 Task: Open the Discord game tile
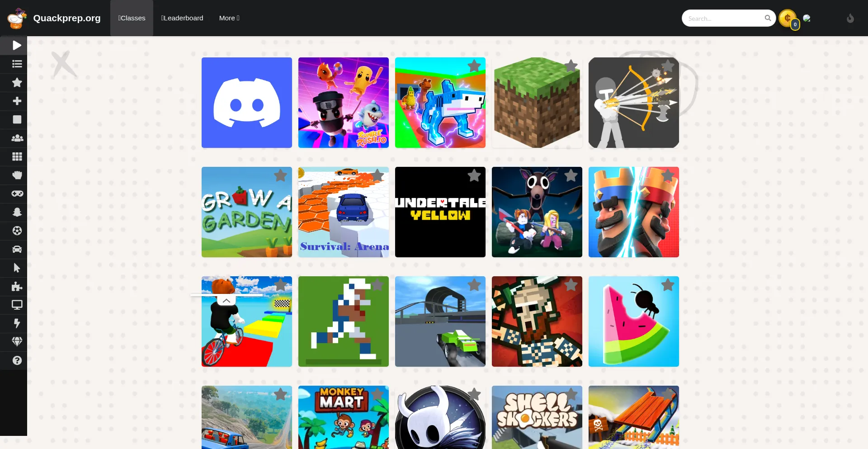[247, 103]
